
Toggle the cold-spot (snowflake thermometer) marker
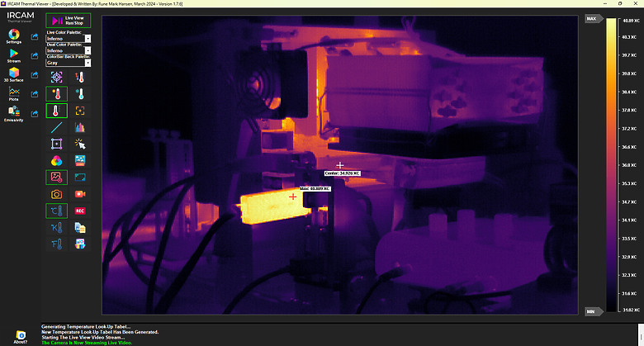click(80, 94)
